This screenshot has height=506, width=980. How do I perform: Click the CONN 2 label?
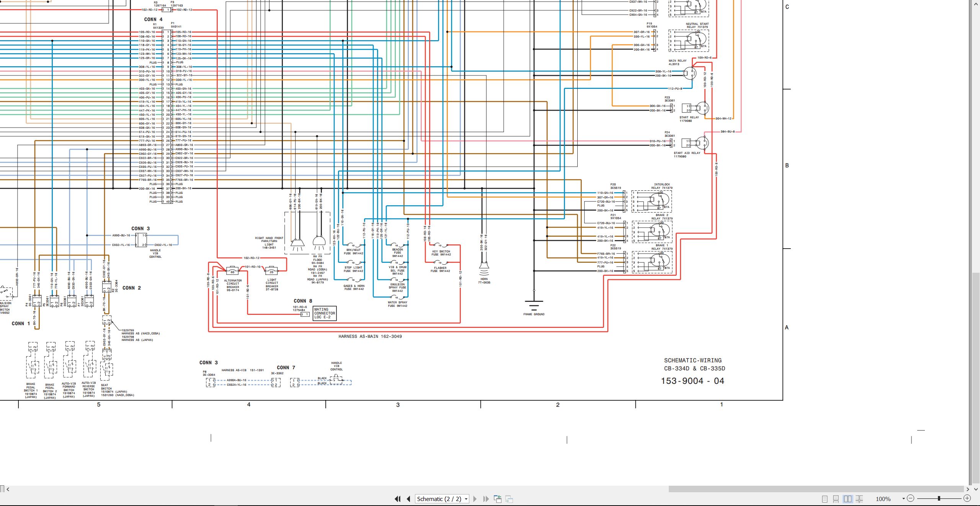pos(132,288)
